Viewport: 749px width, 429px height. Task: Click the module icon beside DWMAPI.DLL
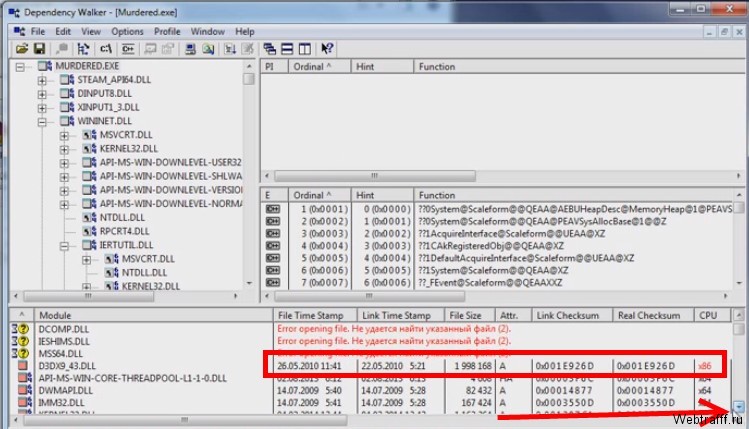click(24, 390)
